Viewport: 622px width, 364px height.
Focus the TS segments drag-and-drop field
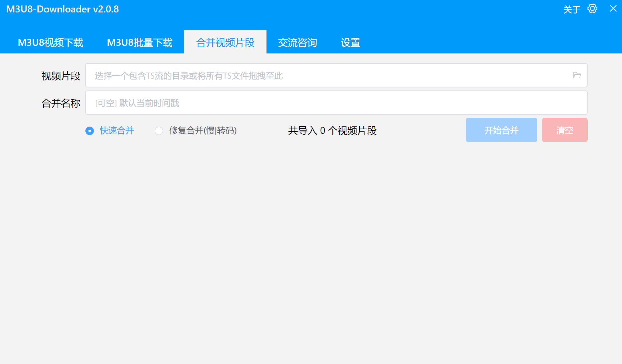coord(273,76)
